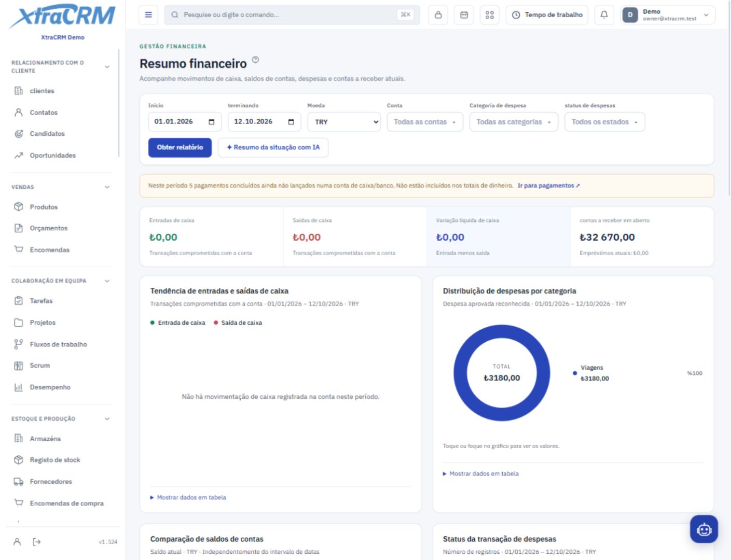Collapse the Vendas sidebar section
This screenshot has height=560, width=731.
click(61, 187)
